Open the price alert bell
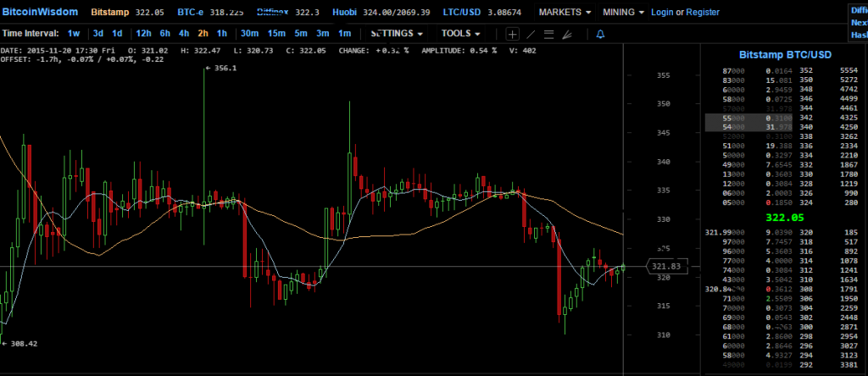Viewport: 868px width, 376px height. 600,34
